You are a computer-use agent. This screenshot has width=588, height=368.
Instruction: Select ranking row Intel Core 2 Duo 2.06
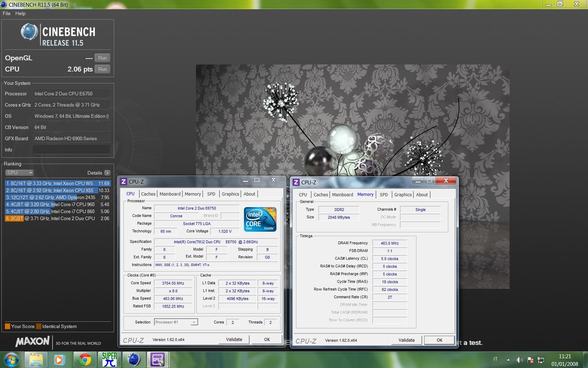(x=58, y=218)
